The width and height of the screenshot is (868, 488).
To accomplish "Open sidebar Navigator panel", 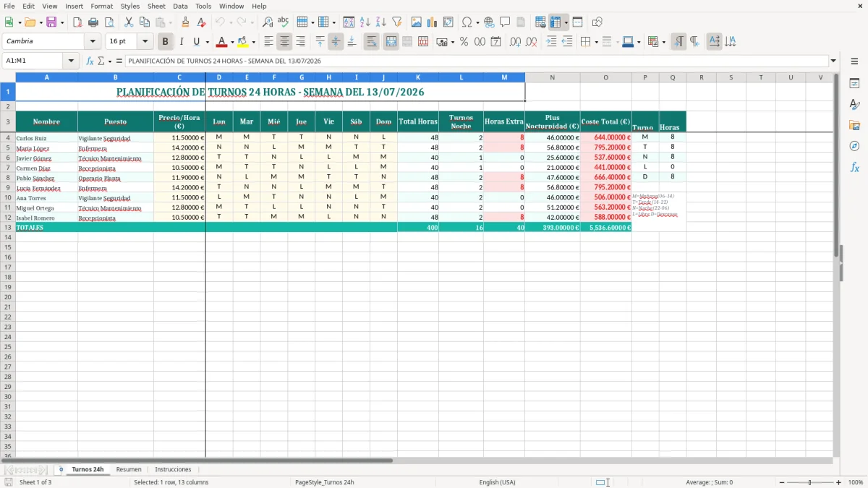I will tap(854, 147).
